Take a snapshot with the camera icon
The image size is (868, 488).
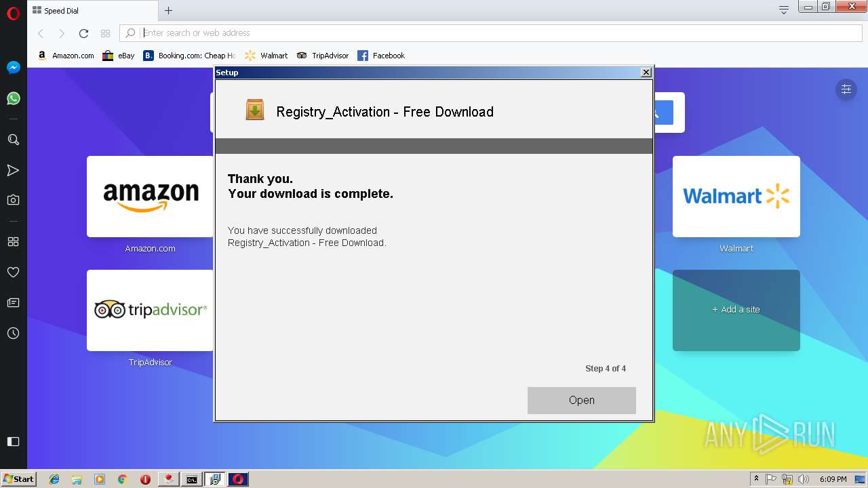[13, 200]
